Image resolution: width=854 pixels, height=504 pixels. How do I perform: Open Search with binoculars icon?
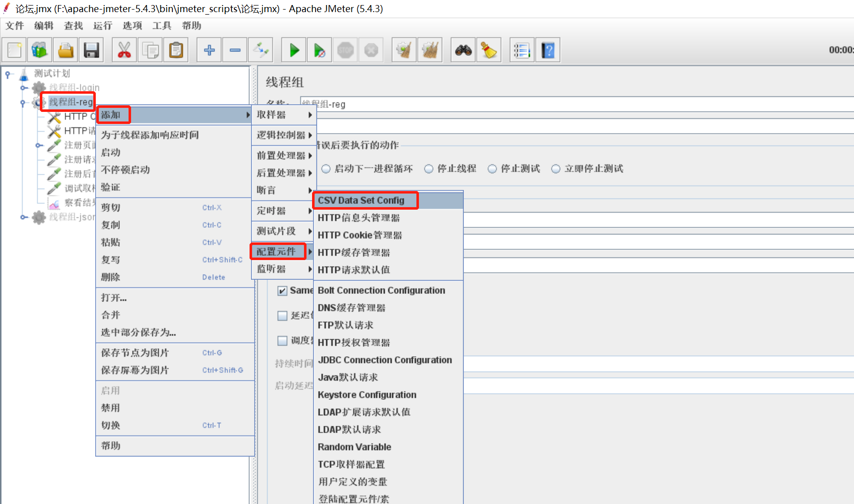pos(463,50)
